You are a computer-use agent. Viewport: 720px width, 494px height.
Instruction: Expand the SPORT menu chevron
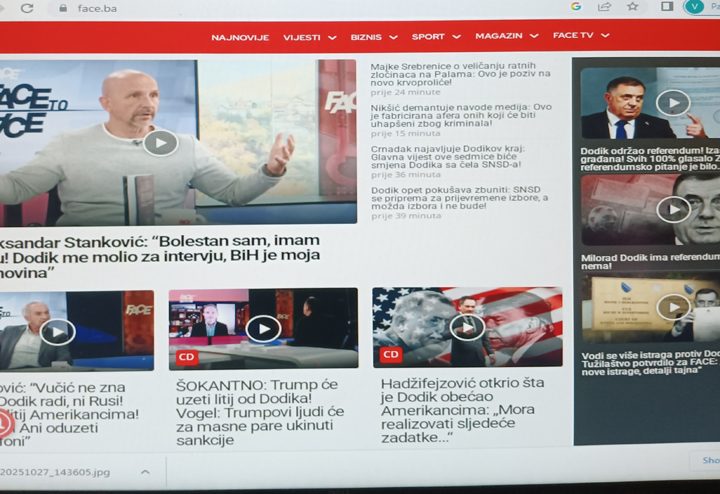(456, 37)
